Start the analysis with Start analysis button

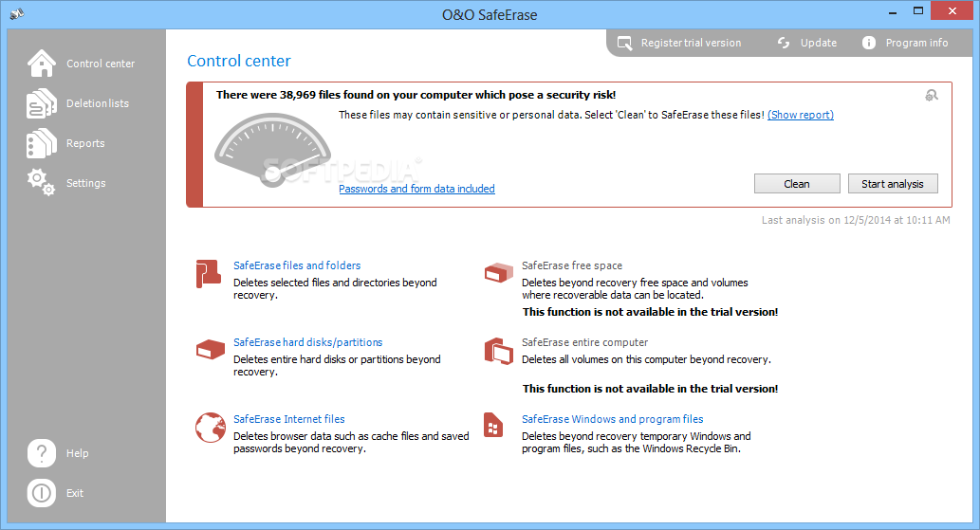click(893, 184)
